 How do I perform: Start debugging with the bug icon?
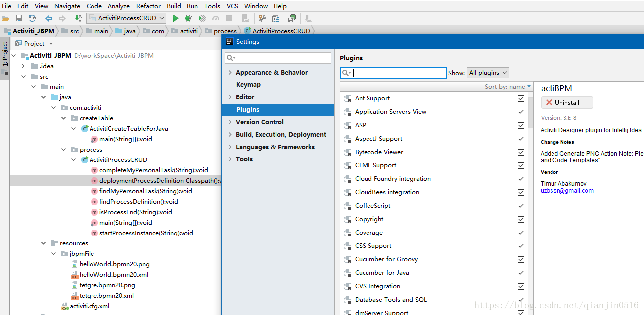pyautogui.click(x=188, y=18)
